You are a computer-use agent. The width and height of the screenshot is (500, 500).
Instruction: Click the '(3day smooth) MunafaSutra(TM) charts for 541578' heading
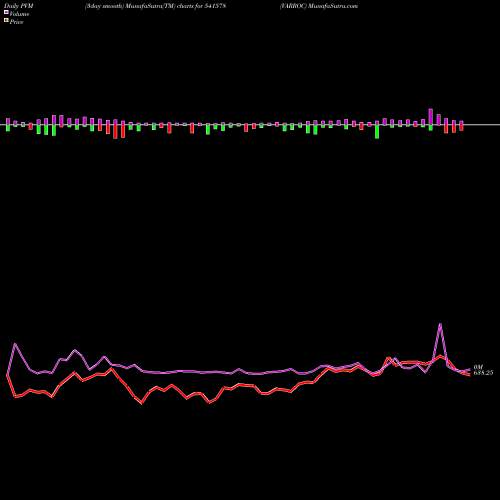point(155,6)
